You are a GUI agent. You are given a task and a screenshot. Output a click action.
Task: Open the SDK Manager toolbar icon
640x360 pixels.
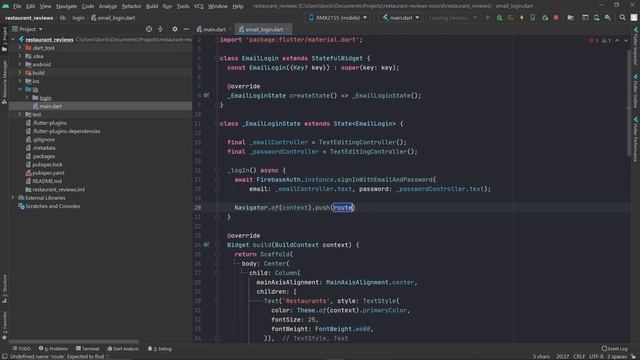coord(608,18)
